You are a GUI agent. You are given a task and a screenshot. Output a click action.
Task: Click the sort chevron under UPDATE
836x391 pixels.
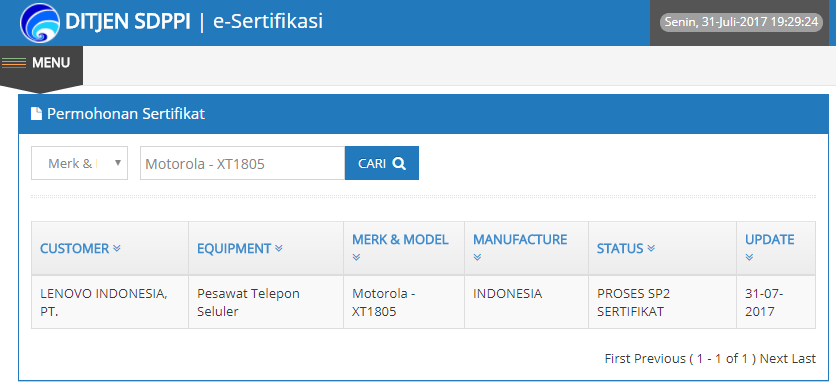(749, 257)
